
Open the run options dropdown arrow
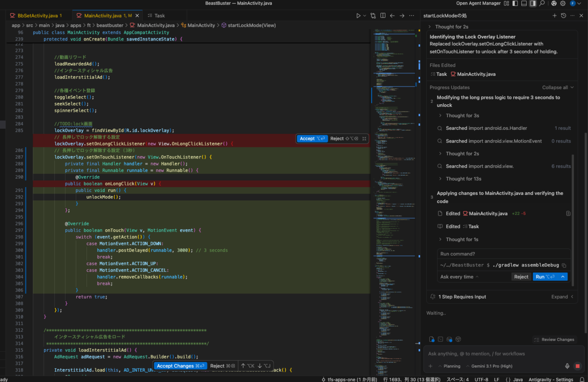(365, 16)
